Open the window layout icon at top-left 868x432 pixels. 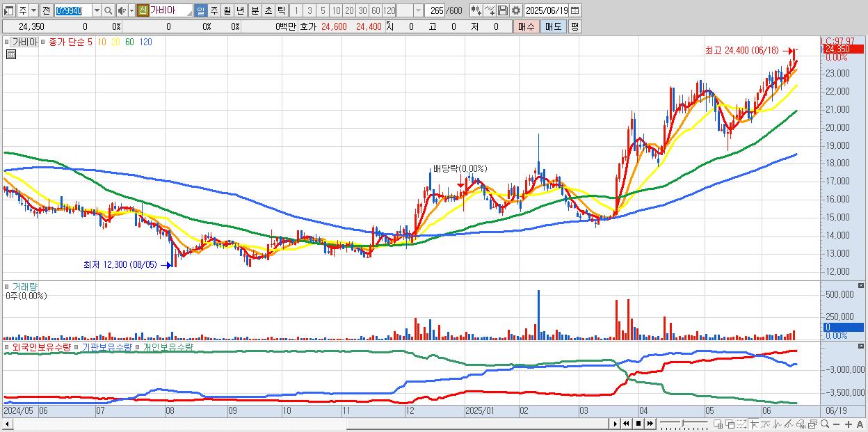coord(9,10)
